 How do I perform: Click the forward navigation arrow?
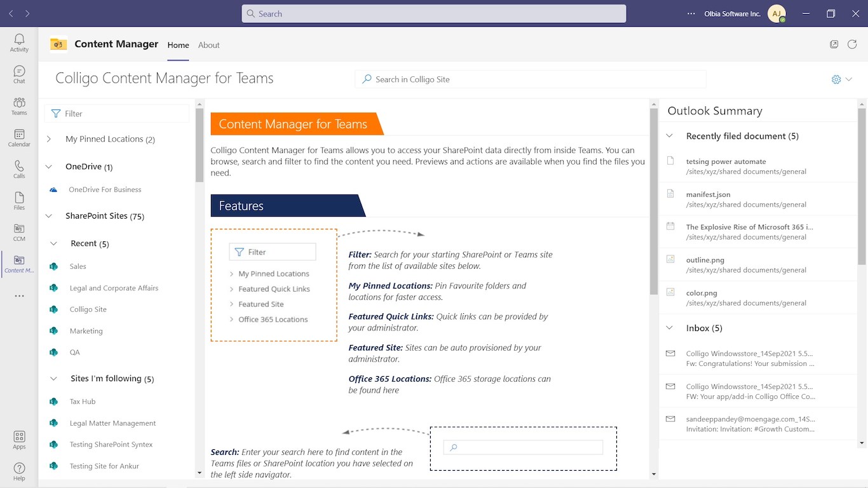[27, 13]
